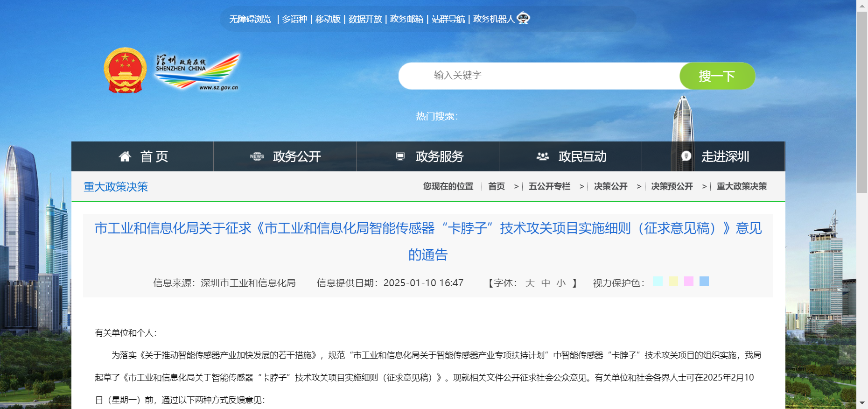Open the 多语种 language options
The height and width of the screenshot is (409, 868).
pyautogui.click(x=294, y=19)
